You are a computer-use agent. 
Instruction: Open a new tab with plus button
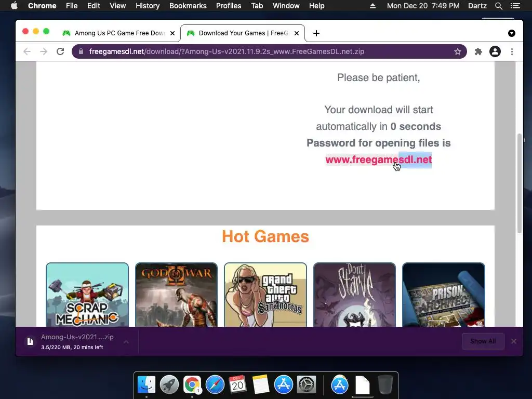pos(316,33)
